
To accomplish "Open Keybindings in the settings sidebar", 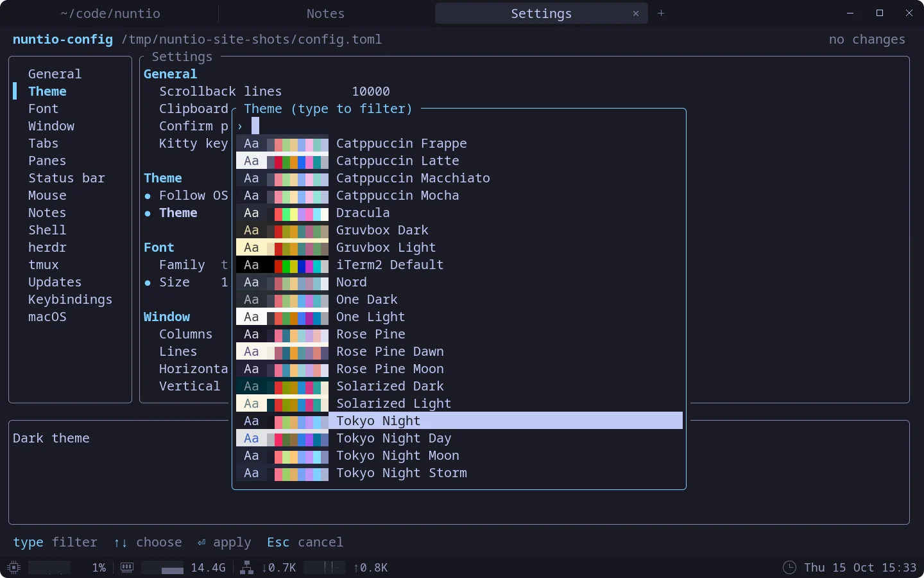I will pos(70,299).
